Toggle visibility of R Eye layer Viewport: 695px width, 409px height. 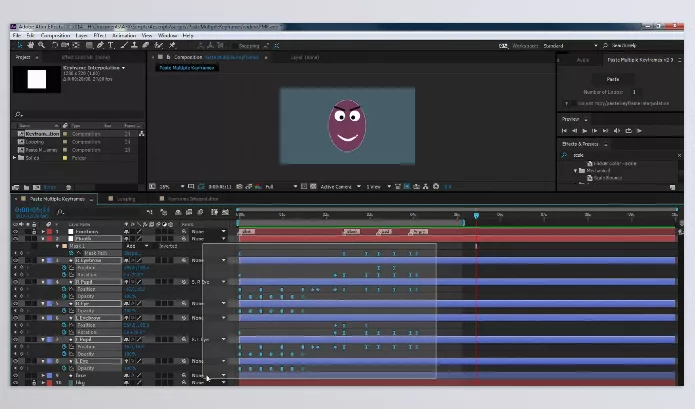[x=16, y=304]
